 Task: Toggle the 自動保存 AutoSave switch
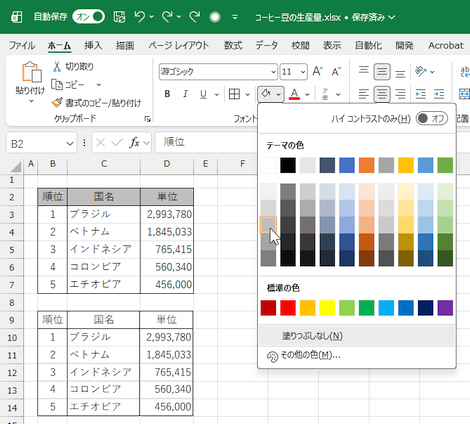pos(88,17)
